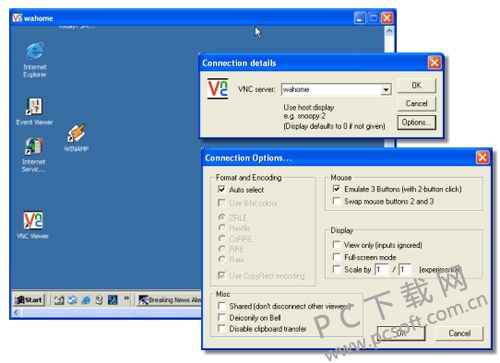Enable View only (inputs ignored)

coord(337,245)
